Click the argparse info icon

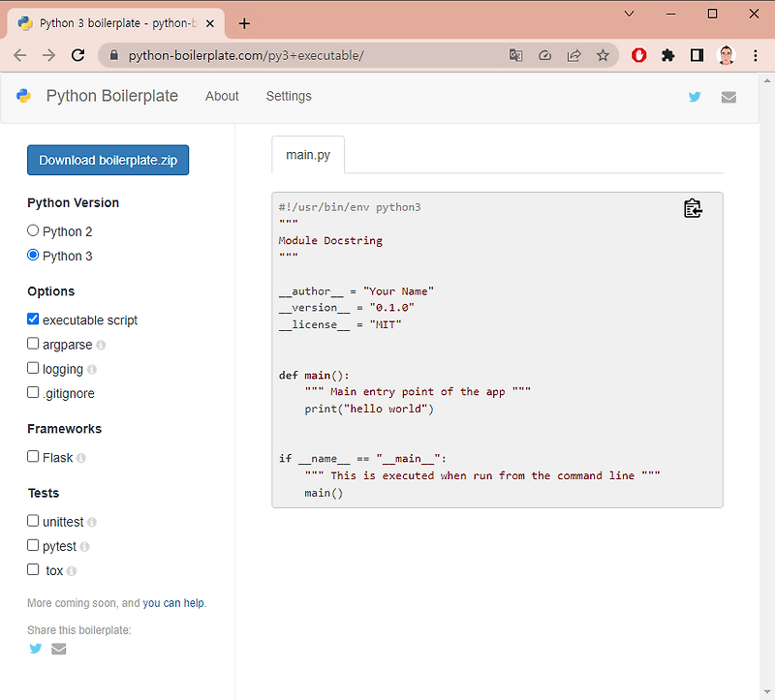pyautogui.click(x=101, y=345)
